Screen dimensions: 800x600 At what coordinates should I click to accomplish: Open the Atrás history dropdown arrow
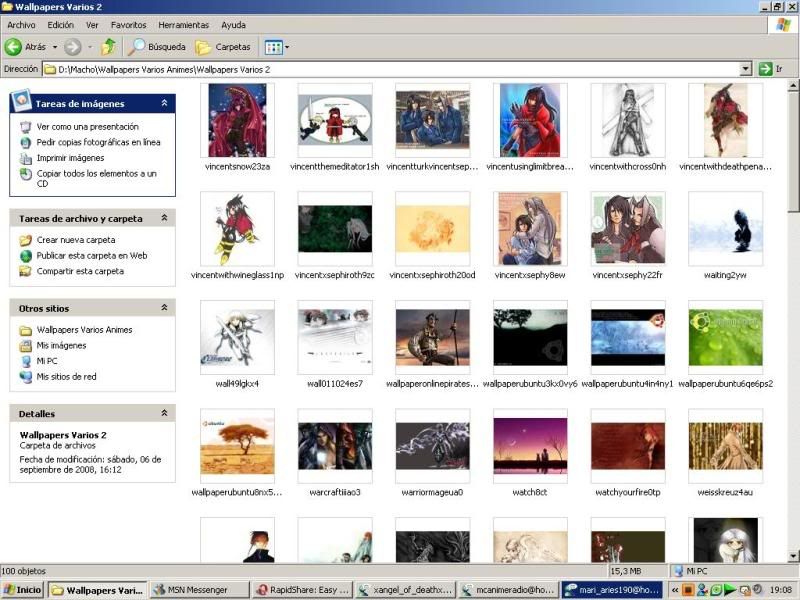[x=55, y=47]
